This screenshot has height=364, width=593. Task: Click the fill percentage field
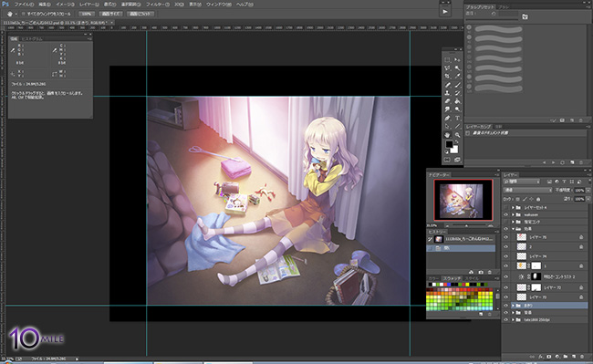point(579,199)
